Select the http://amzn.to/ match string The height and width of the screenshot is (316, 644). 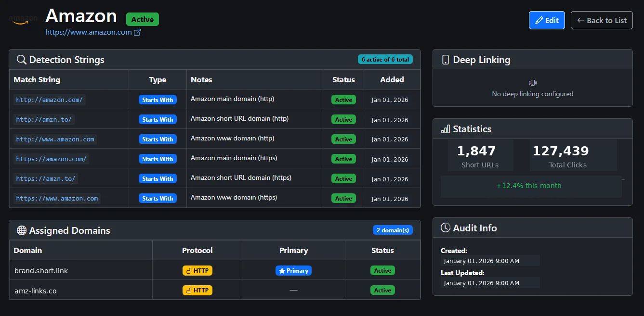tap(44, 119)
